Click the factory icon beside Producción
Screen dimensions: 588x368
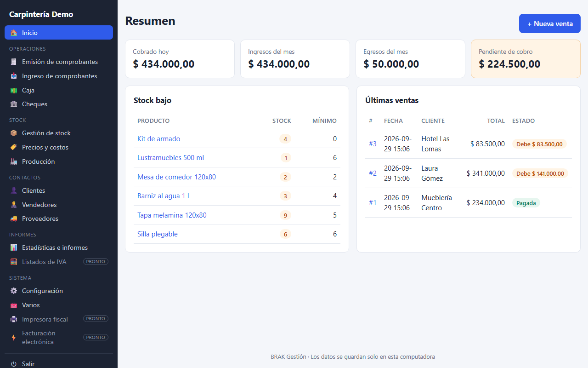[14, 161]
